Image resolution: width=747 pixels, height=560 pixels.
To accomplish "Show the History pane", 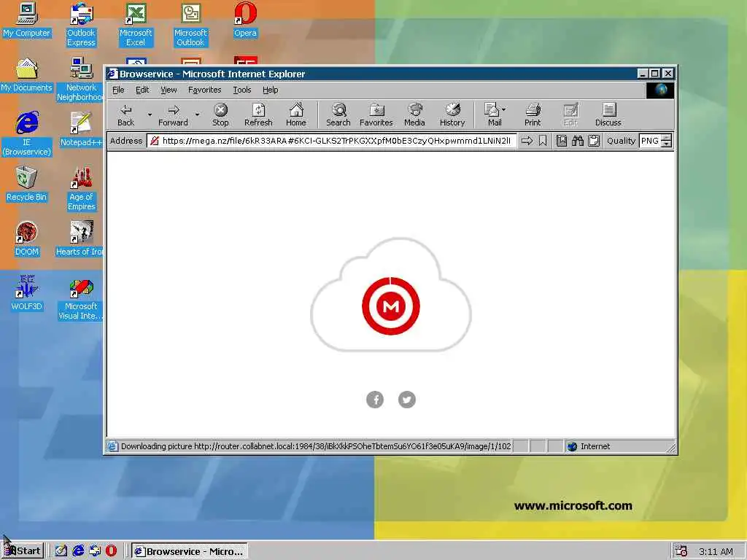I will coord(452,114).
